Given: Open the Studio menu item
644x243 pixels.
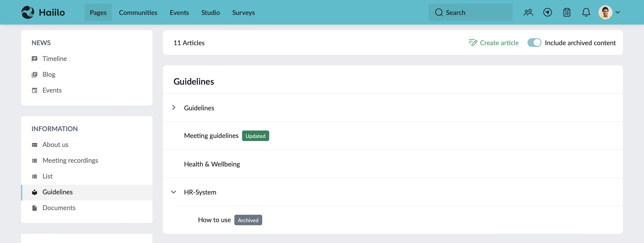Looking at the screenshot, I should [210, 13].
